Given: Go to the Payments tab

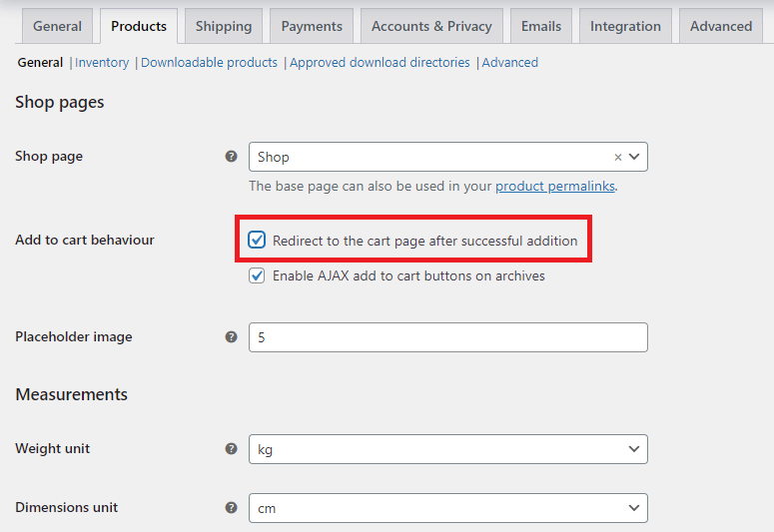Looking at the screenshot, I should coord(312,26).
